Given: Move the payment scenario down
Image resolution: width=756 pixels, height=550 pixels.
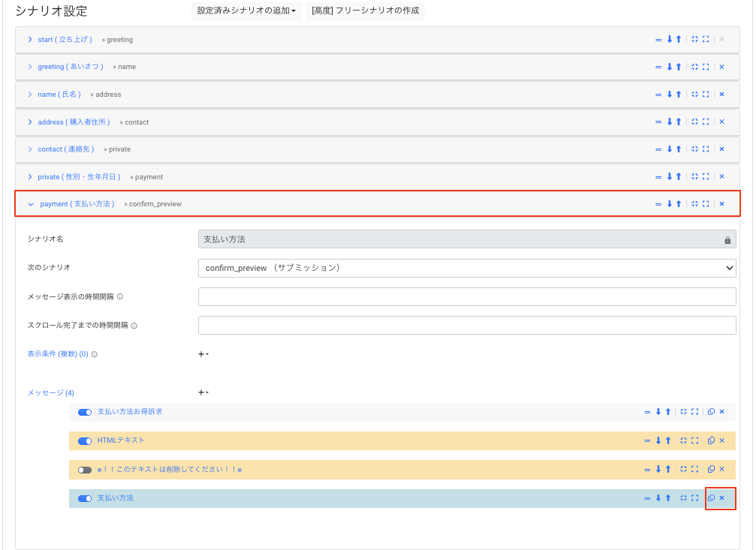Looking at the screenshot, I should pyautogui.click(x=669, y=204).
